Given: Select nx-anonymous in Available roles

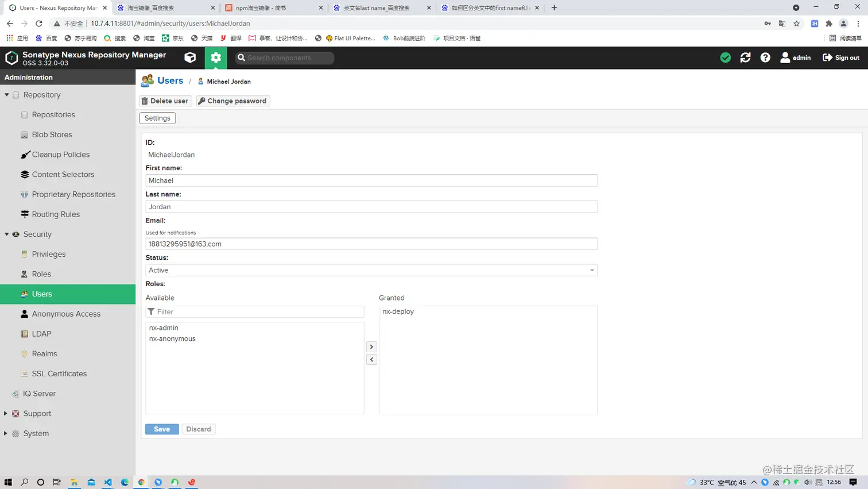Looking at the screenshot, I should 172,338.
